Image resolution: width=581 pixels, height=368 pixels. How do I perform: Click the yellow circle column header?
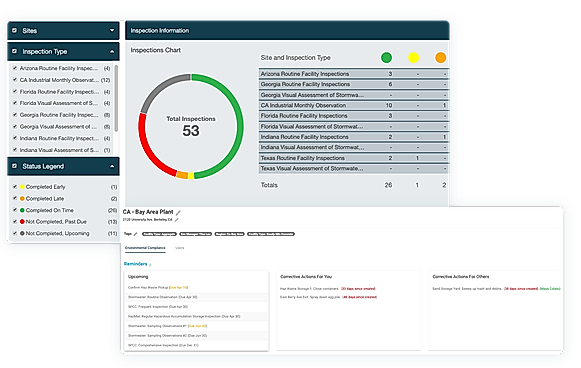click(x=414, y=57)
